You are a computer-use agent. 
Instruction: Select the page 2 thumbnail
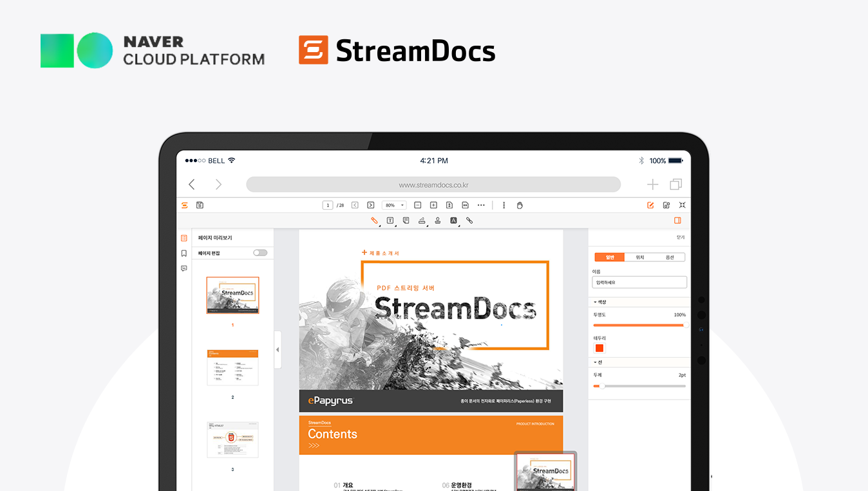click(232, 367)
